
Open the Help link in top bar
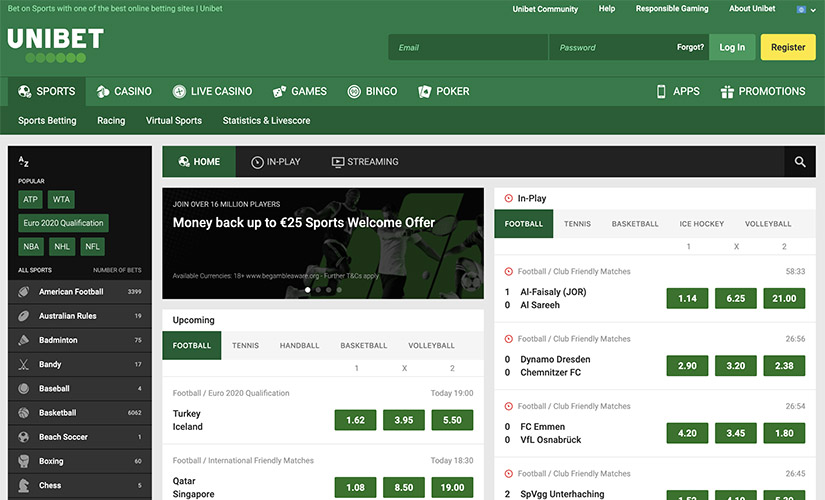[x=607, y=8]
